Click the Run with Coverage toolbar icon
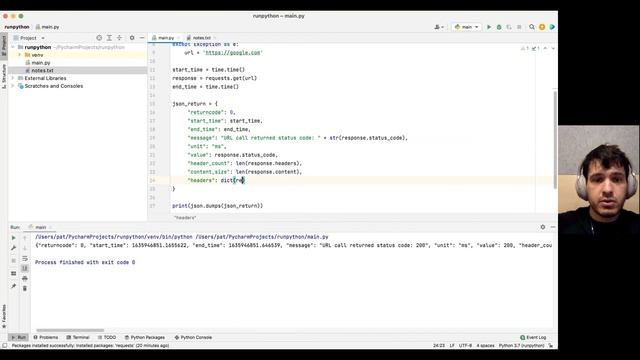The image size is (640, 360). click(x=509, y=27)
